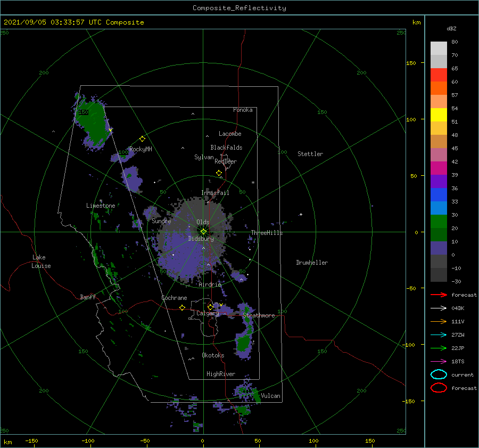This screenshot has width=479, height=448.
Task: Click the 18TS legend text
Action: (458, 362)
